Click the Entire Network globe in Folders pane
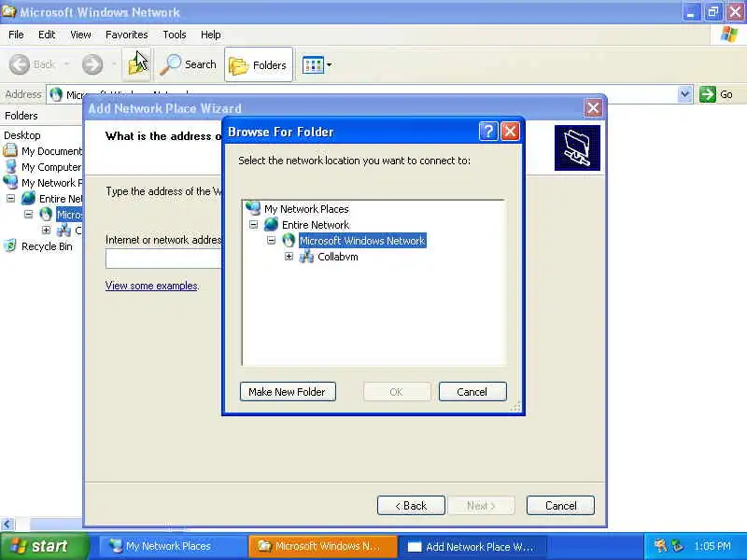The width and height of the screenshot is (747, 560). tap(28, 198)
